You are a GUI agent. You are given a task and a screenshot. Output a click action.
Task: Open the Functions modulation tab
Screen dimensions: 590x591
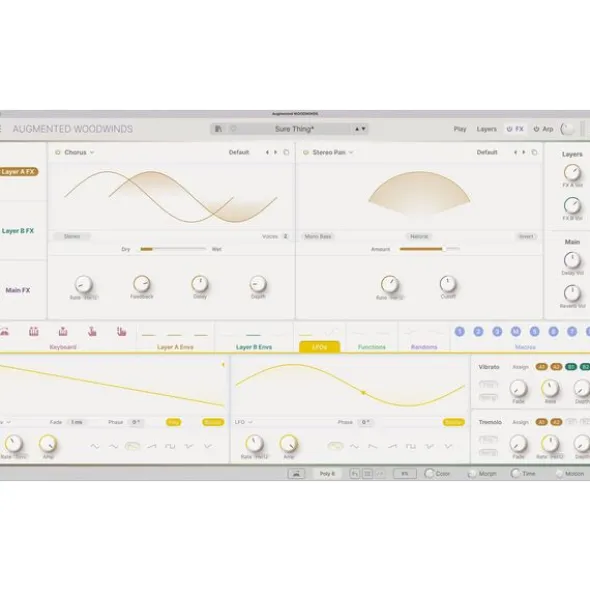tap(372, 347)
